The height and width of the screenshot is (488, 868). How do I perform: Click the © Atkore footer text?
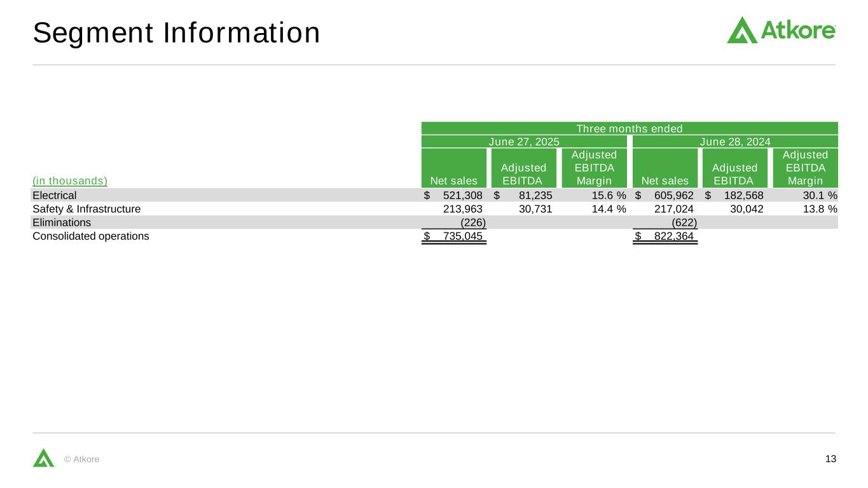click(82, 459)
